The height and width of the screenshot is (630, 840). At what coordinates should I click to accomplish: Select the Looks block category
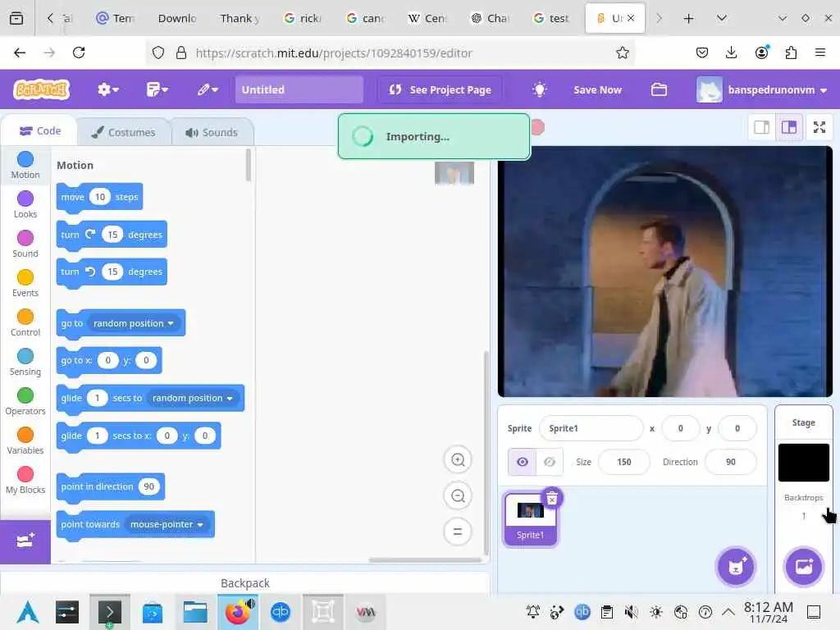click(x=25, y=204)
